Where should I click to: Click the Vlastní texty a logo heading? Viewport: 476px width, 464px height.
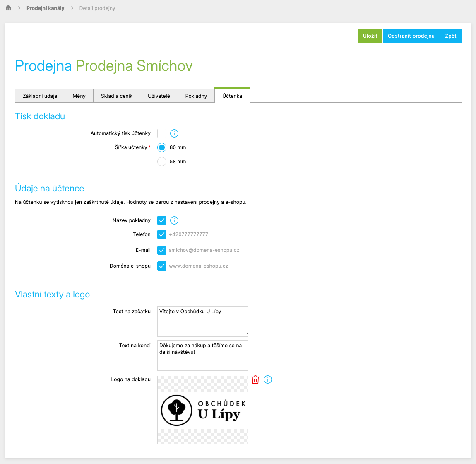[52, 295]
